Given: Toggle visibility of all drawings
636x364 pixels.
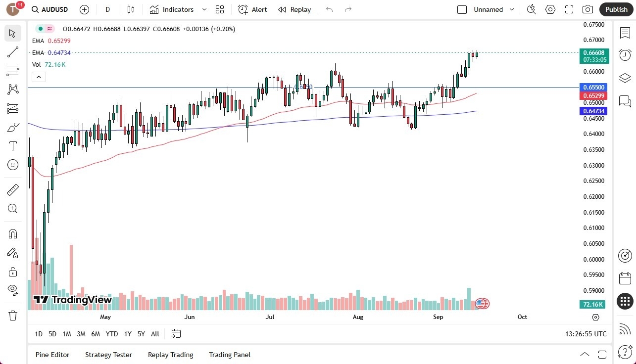Looking at the screenshot, I should [13, 289].
